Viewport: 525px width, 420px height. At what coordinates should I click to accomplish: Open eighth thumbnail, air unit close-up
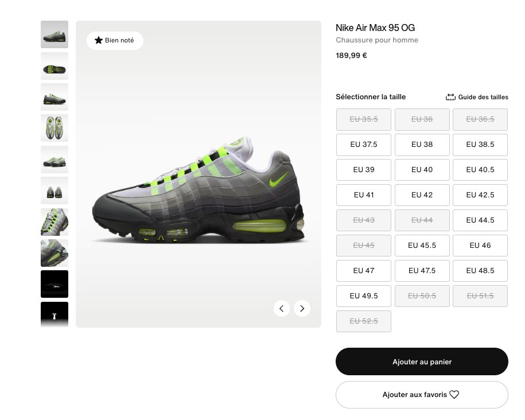(55, 253)
